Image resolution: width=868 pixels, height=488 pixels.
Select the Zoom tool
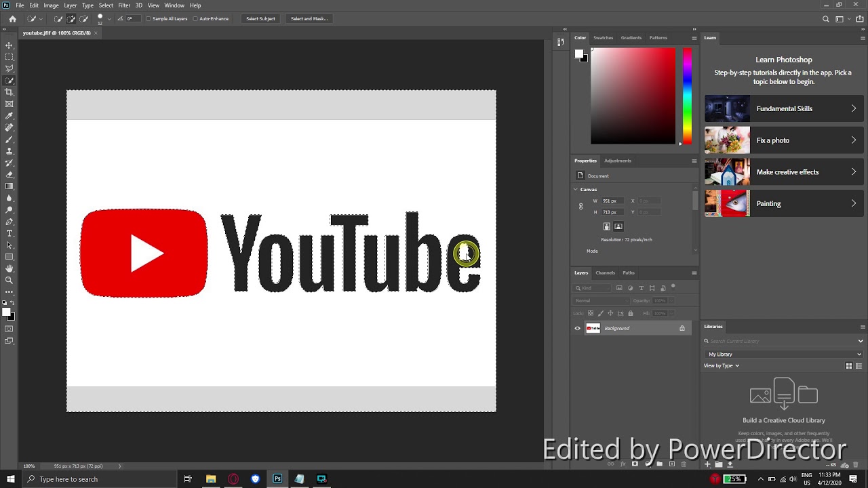click(x=9, y=280)
